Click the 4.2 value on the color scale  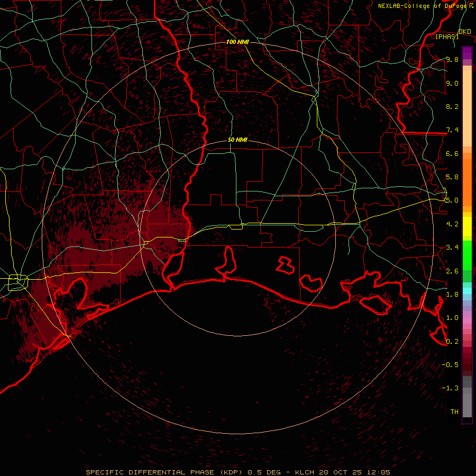[452, 224]
